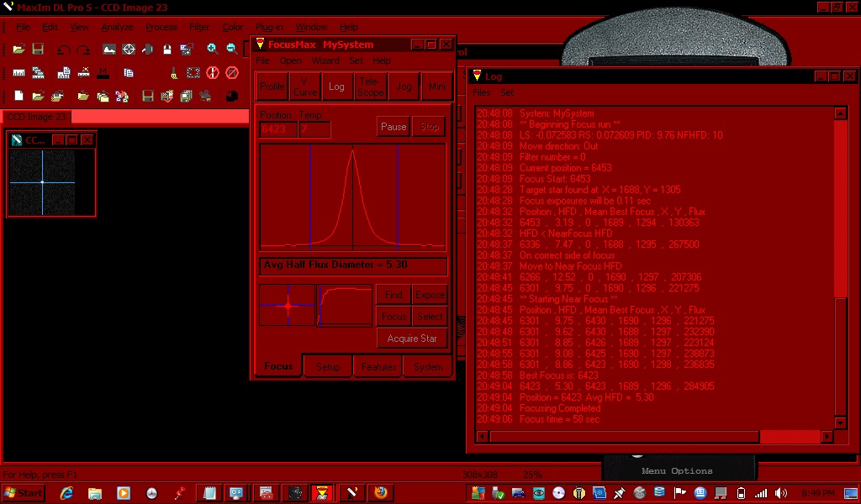
Task: Click the Undo arrow icon in MaxIm toolbar
Action: pos(64,50)
